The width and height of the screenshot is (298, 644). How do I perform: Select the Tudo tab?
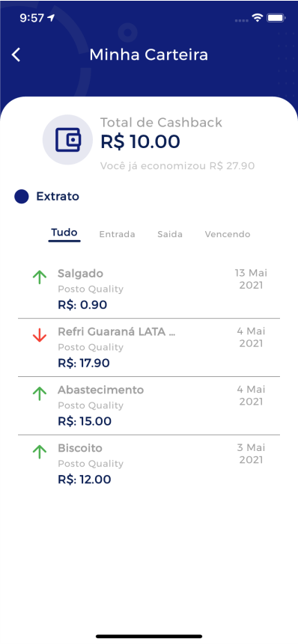[x=64, y=233]
